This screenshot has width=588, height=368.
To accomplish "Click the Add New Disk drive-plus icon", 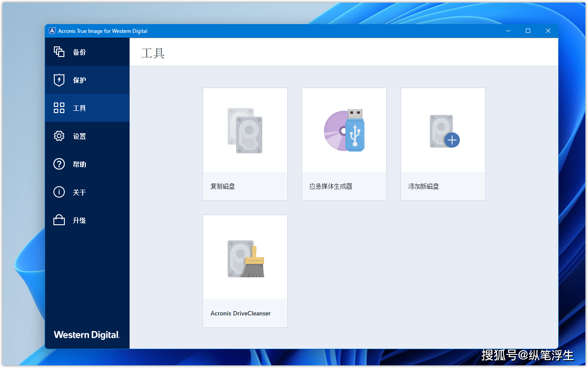I will click(444, 131).
